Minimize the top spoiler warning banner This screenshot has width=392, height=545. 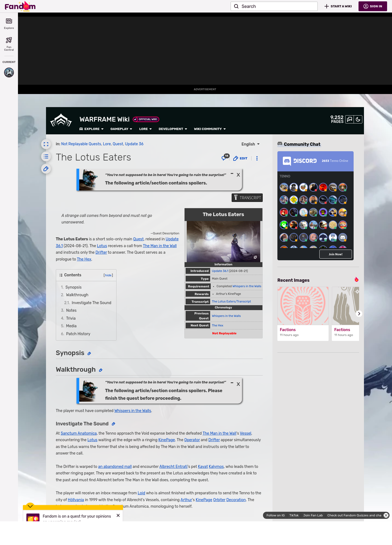[x=232, y=174]
